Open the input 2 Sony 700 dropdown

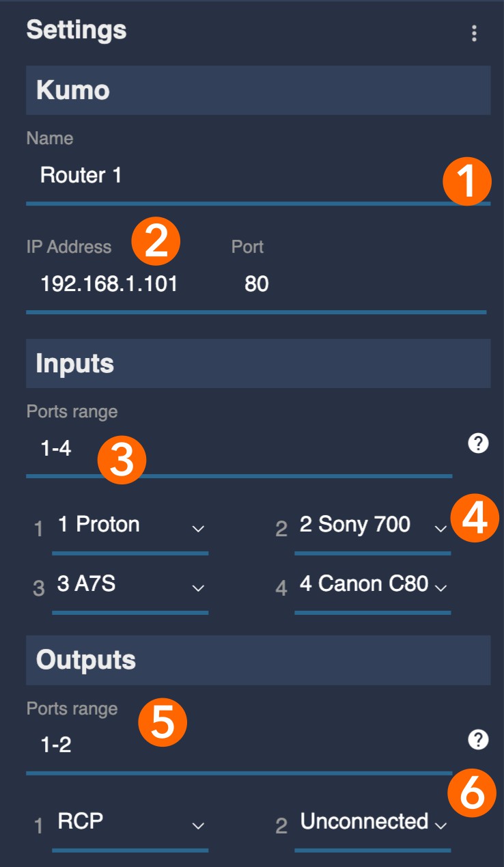click(372, 526)
